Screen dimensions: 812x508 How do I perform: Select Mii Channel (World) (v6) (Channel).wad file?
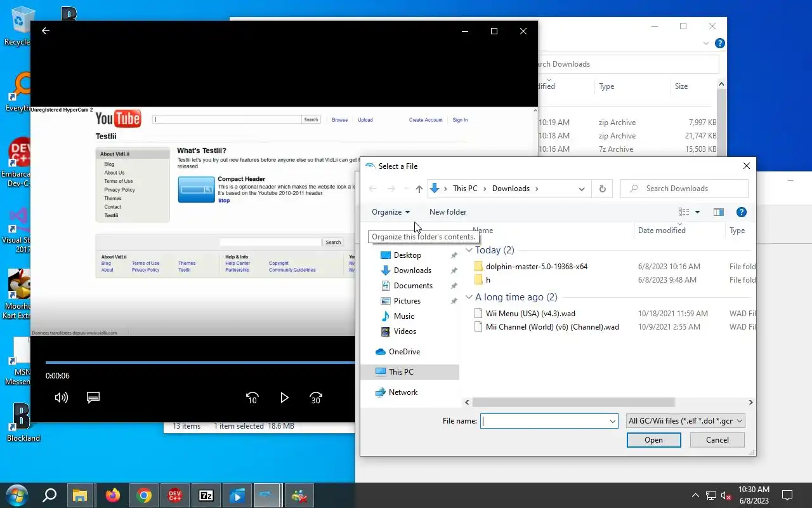click(552, 327)
